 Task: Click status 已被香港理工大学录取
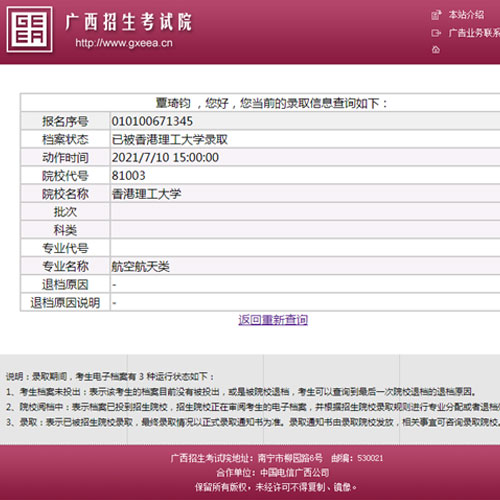click(170, 140)
